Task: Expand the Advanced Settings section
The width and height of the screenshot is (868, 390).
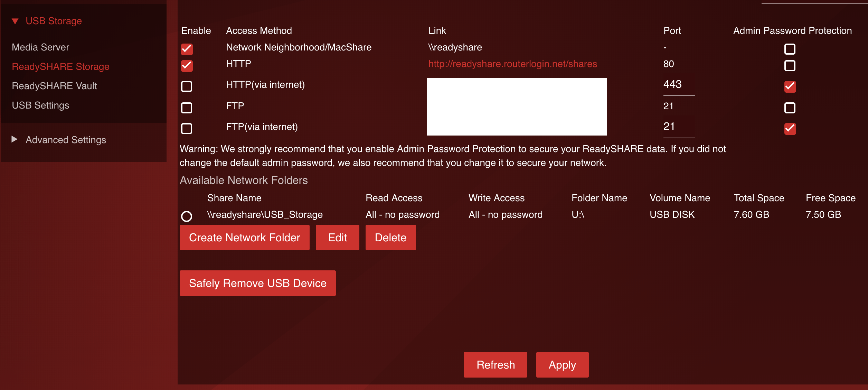Action: [15, 139]
